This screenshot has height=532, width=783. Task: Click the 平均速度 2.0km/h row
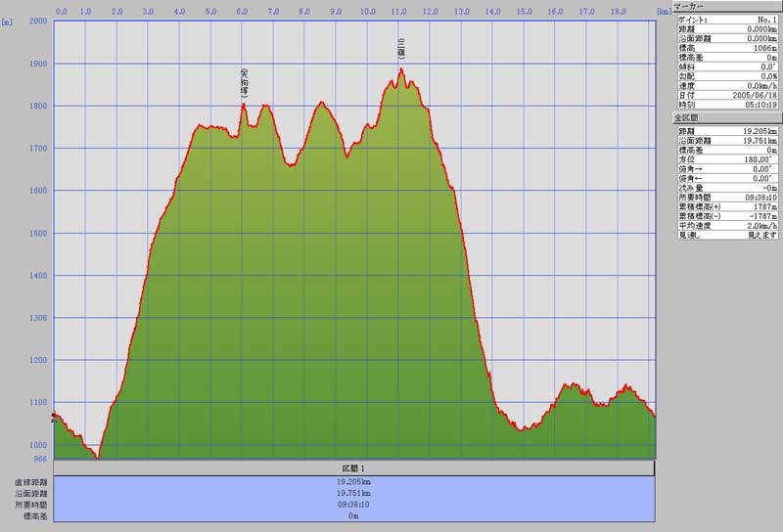point(727,225)
